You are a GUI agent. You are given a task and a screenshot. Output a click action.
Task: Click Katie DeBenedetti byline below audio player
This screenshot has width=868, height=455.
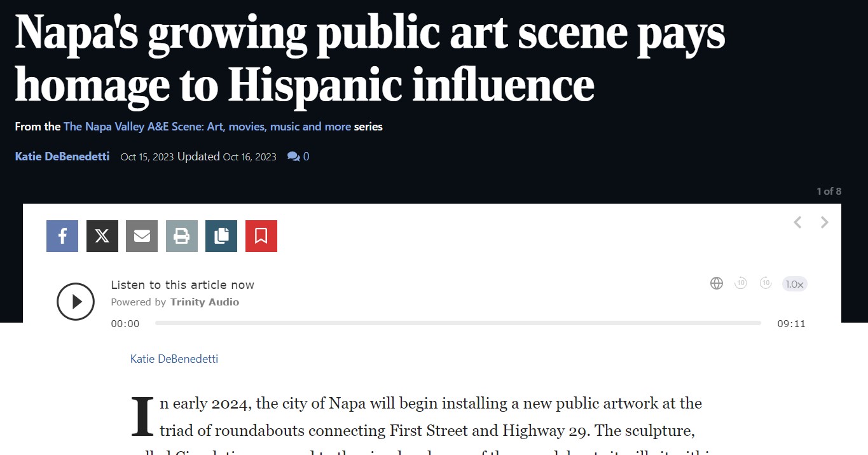174,359
